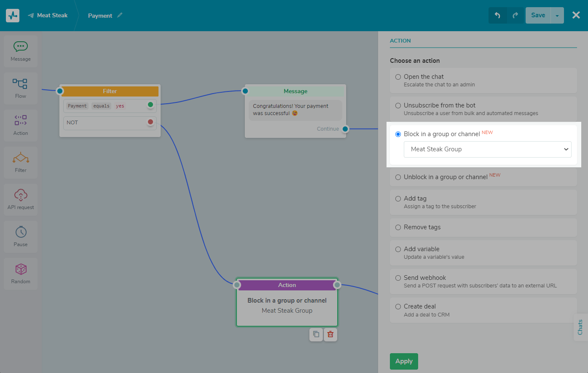The height and width of the screenshot is (373, 588).
Task: Open the Meat Steak Group dropdown
Action: click(487, 149)
